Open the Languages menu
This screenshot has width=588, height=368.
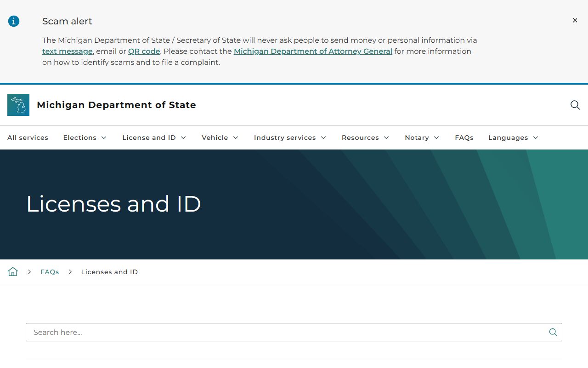coord(508,138)
